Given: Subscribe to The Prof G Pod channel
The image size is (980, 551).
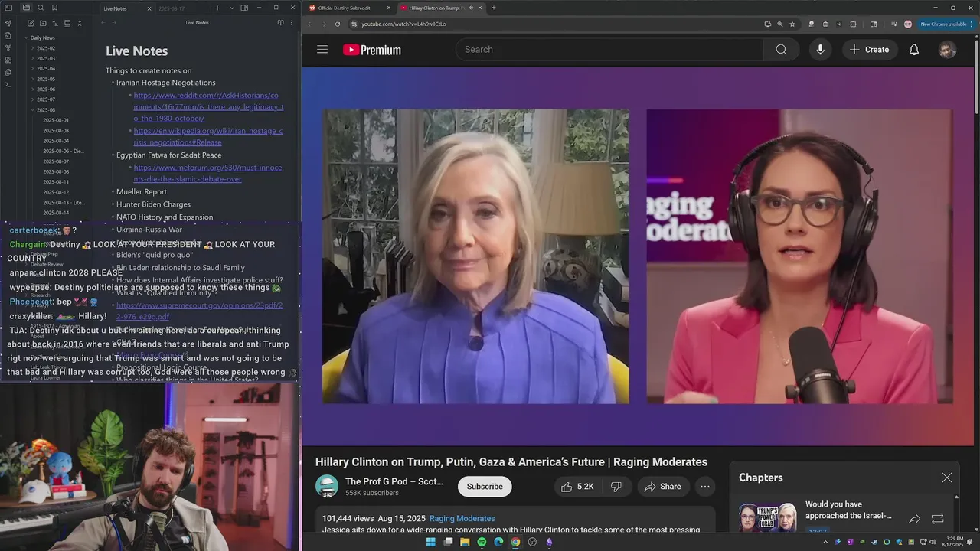Looking at the screenshot, I should click(x=485, y=487).
